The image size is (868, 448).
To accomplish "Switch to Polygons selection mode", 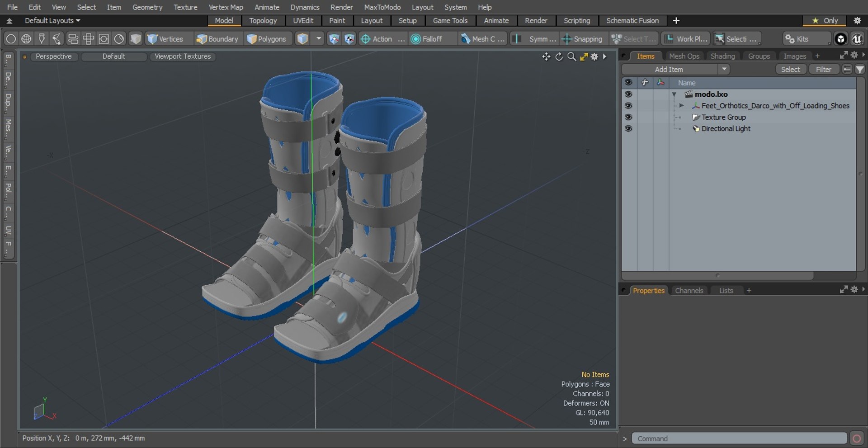I will [x=267, y=39].
